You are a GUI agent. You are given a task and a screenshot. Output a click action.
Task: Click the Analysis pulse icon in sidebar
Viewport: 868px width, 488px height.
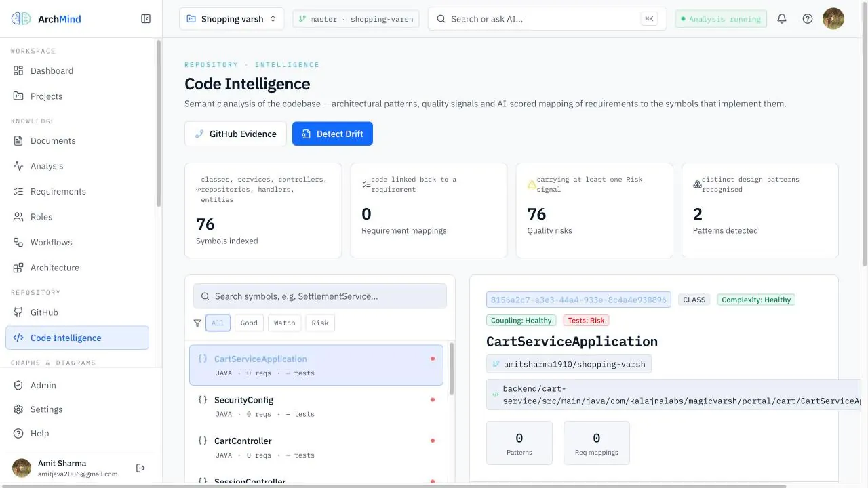(x=18, y=166)
